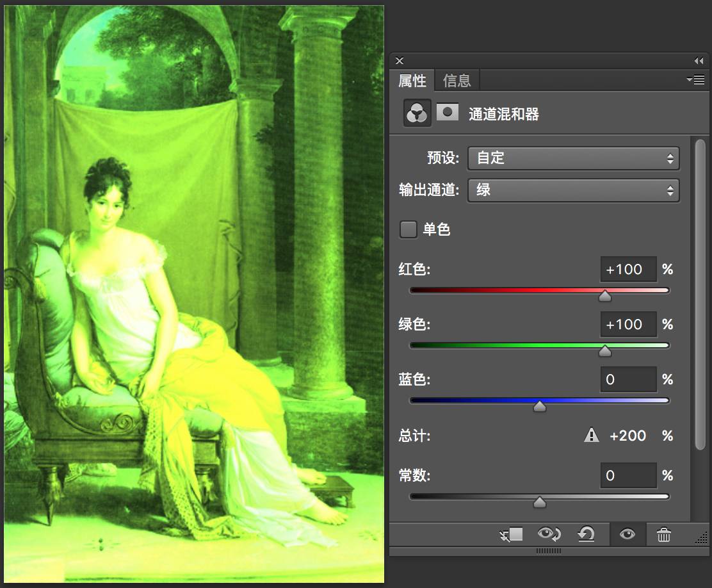Click the 绿色 label text
Viewport: 712px width, 588px height.
pos(414,324)
